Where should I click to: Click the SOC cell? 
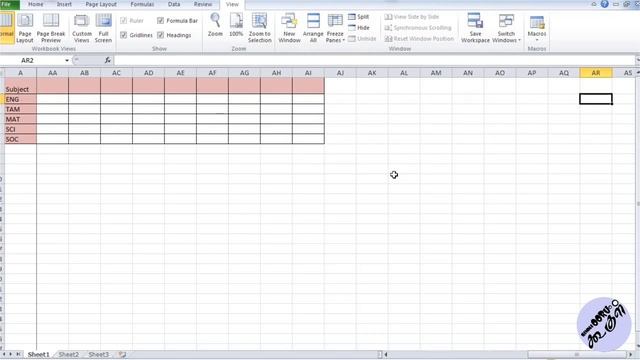[x=20, y=139]
